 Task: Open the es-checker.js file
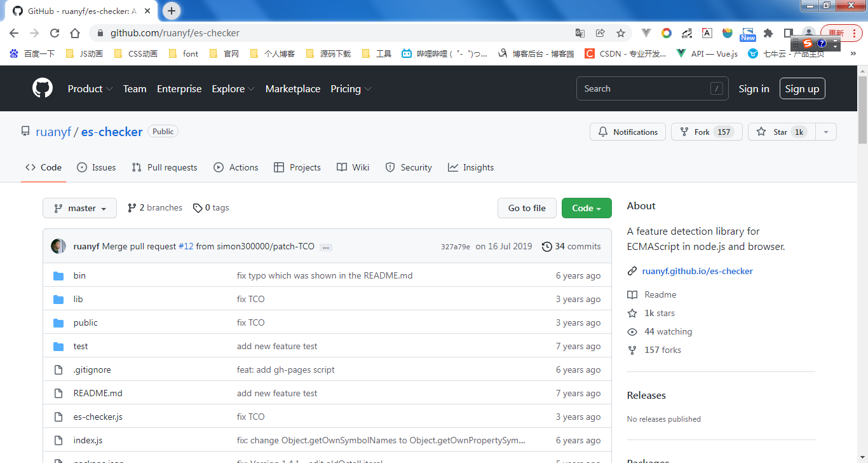pyautogui.click(x=98, y=417)
